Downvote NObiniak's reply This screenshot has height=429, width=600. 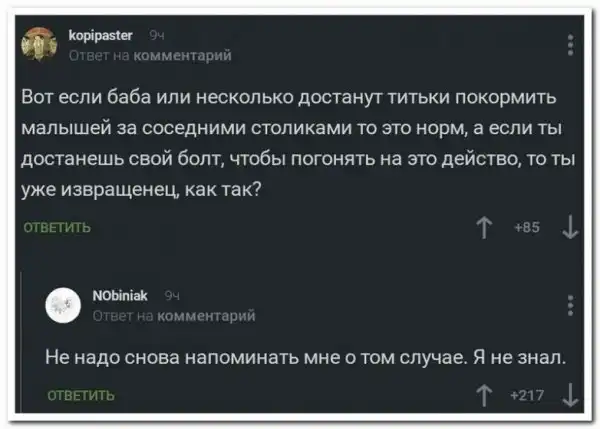point(569,396)
